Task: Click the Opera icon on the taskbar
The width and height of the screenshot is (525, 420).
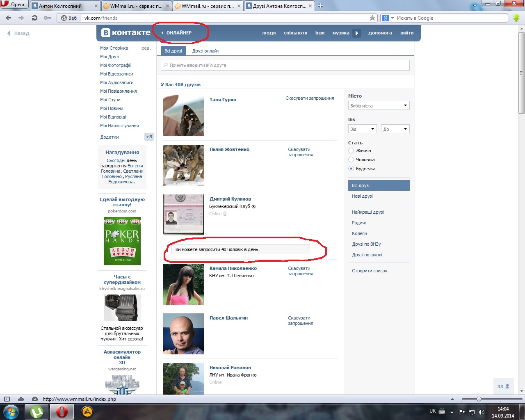Action: 62,411
